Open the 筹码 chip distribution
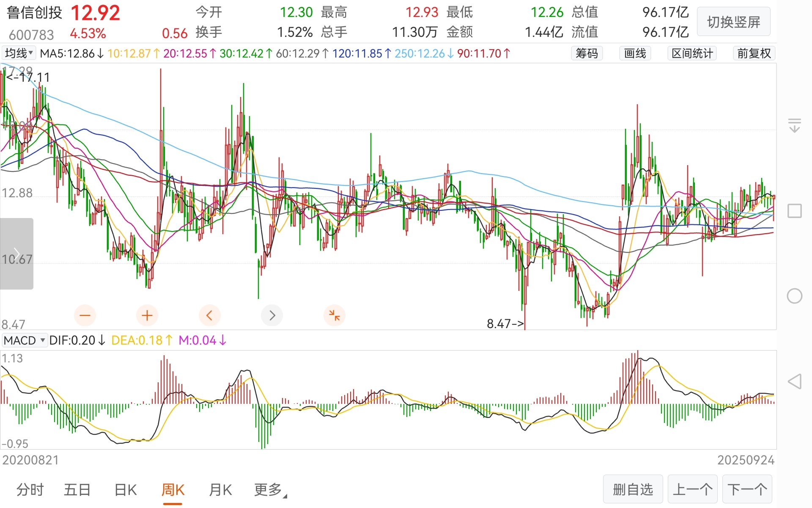This screenshot has height=508, width=812. click(587, 53)
